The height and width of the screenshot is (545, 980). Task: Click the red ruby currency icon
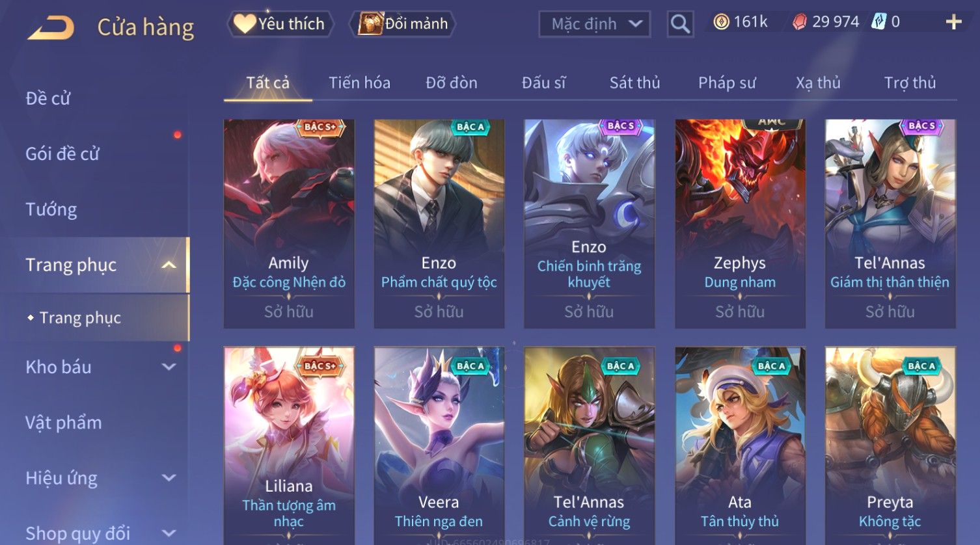(x=799, y=22)
